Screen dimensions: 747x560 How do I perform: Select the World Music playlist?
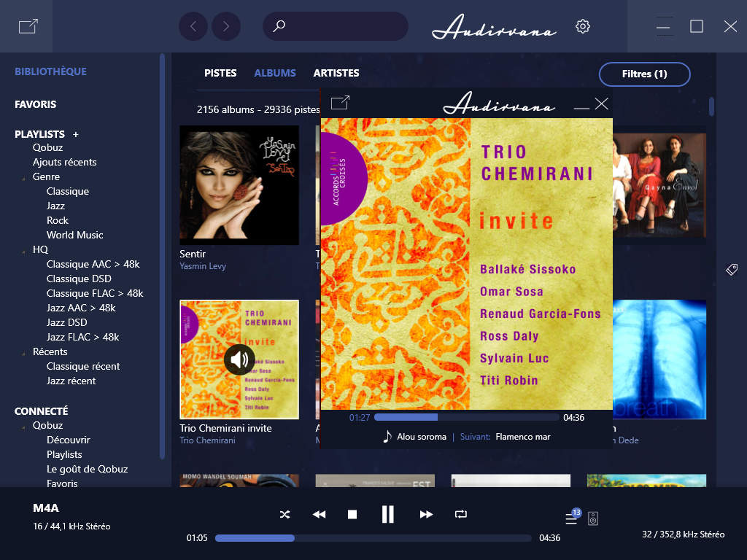tap(75, 236)
